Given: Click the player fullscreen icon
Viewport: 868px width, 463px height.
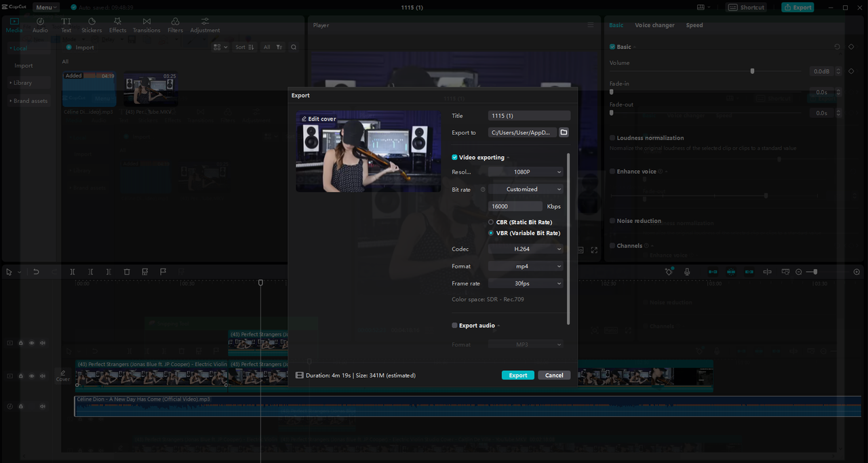Looking at the screenshot, I should [595, 250].
